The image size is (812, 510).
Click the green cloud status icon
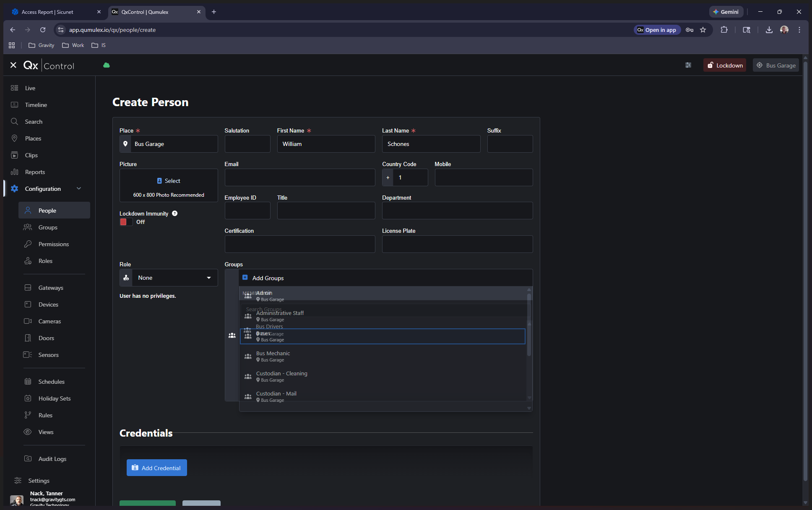click(x=107, y=65)
